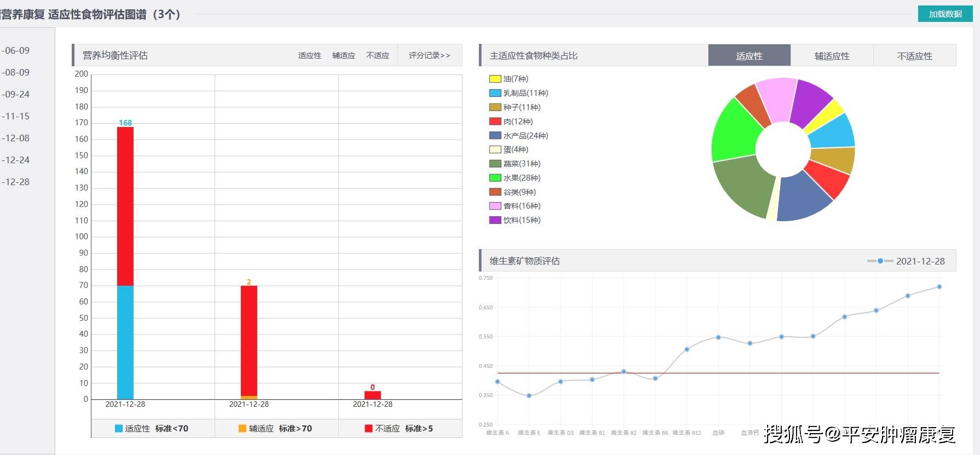Click the 适应性 标准<70 blue legend square
This screenshot has width=980, height=455.
click(119, 428)
